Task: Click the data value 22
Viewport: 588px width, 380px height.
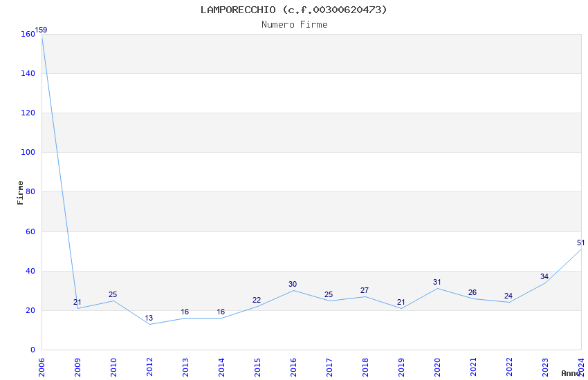Action: click(x=257, y=301)
